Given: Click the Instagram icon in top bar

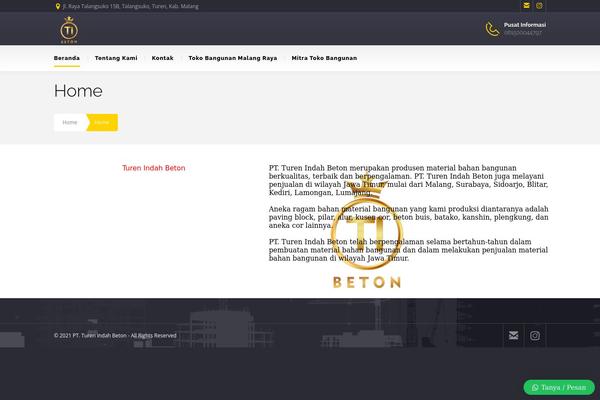Looking at the screenshot, I should [539, 5].
